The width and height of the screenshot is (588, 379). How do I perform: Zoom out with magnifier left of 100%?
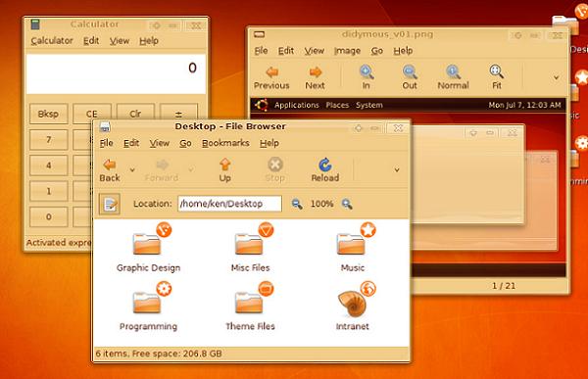pyautogui.click(x=297, y=204)
